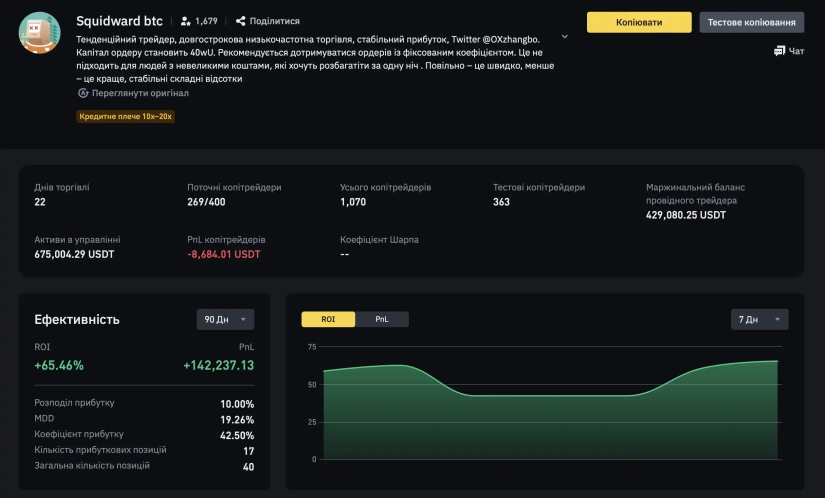Click the trader name Squidward btc
The height and width of the screenshot is (498, 825).
[119, 20]
